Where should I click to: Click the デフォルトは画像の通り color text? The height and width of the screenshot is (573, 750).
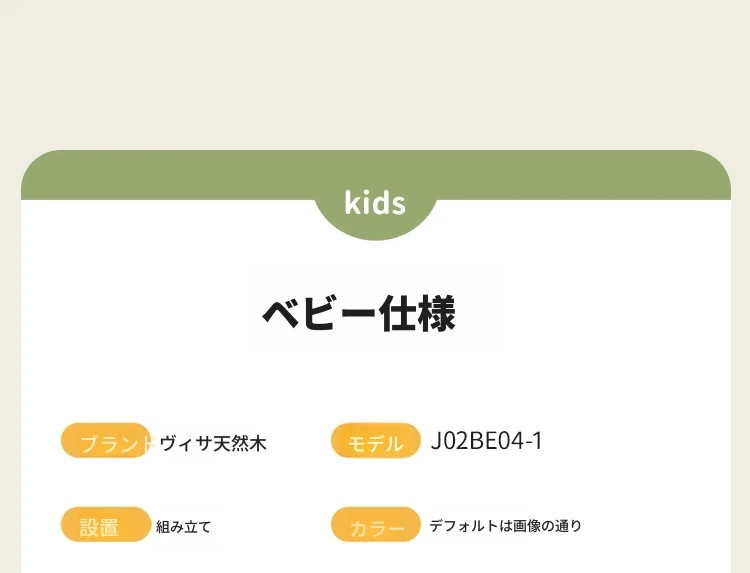click(x=505, y=526)
